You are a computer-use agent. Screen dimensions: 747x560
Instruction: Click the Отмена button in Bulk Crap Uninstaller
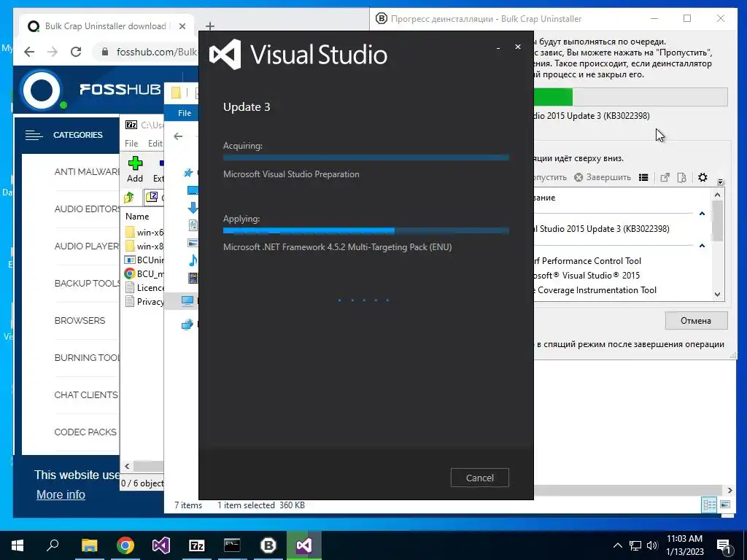click(696, 321)
